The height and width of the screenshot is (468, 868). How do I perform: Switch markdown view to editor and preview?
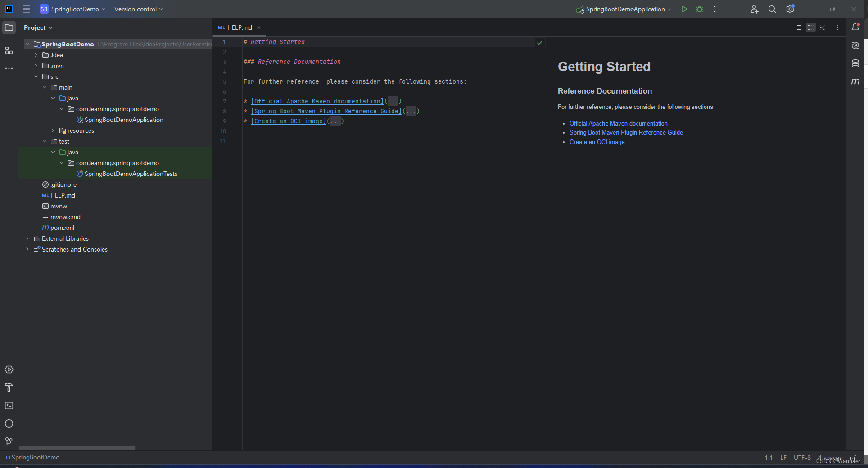[811, 27]
